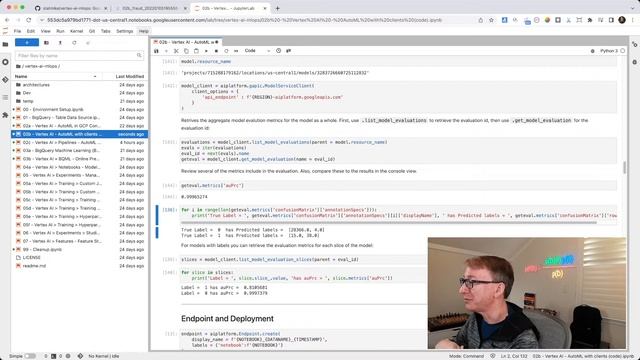Open the Edit menu
640x360 pixels.
(31, 31)
